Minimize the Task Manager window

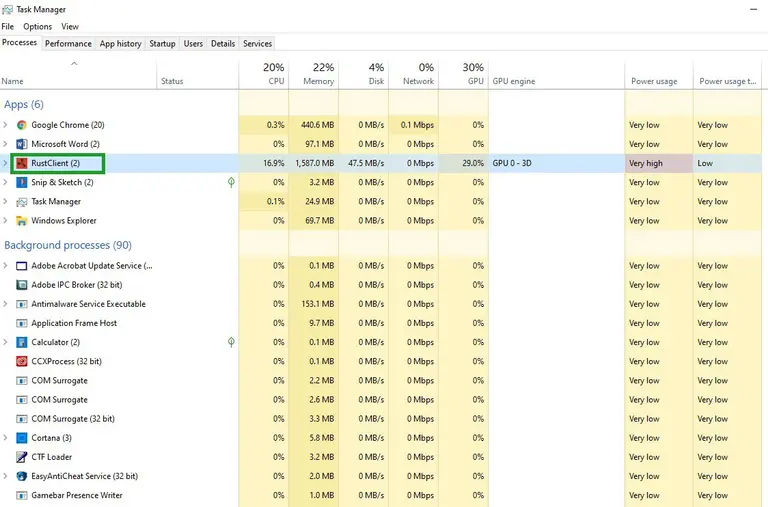pyautogui.click(x=753, y=9)
